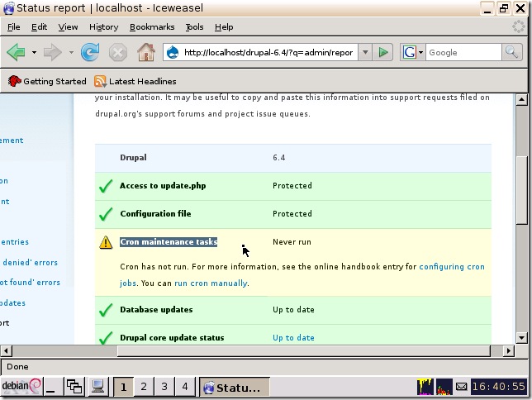
Task: Click the 'Never run' status value
Action: 292,242
